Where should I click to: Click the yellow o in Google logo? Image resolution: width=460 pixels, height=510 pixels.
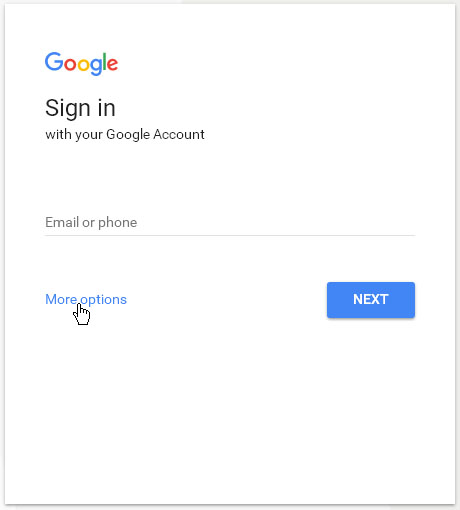(x=83, y=64)
